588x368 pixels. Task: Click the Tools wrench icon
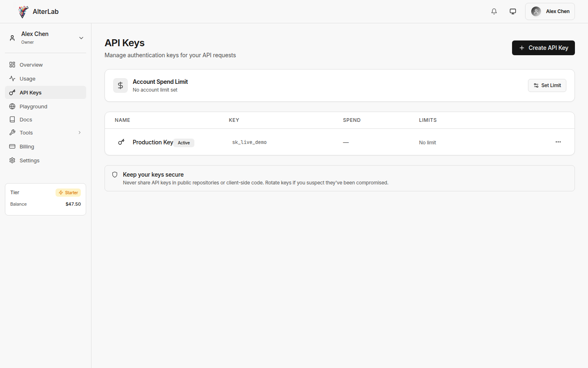[12, 132]
